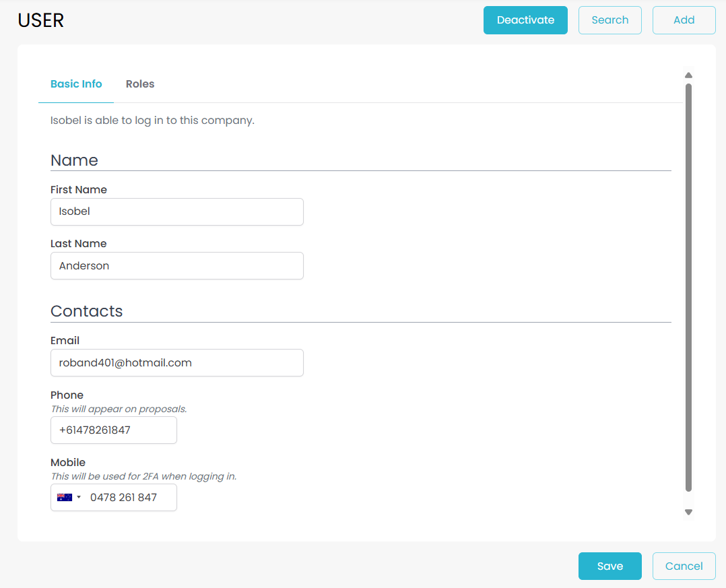Click the mobile number 0478 261 847
The width and height of the screenshot is (726, 588).
(128, 498)
